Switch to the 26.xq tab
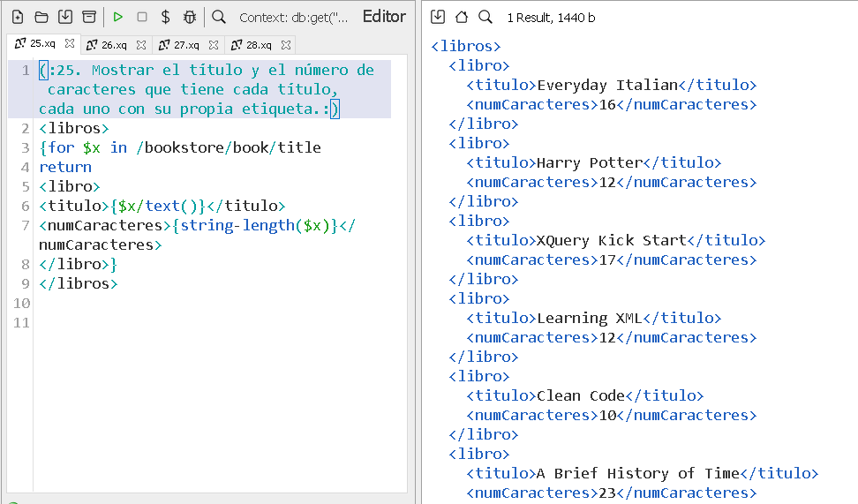The image size is (858, 504). click(x=113, y=45)
